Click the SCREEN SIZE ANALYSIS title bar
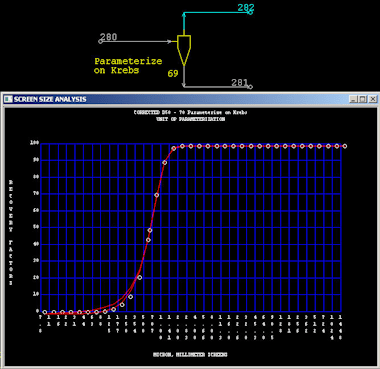Screen dimensions: 380x369 click(190, 99)
